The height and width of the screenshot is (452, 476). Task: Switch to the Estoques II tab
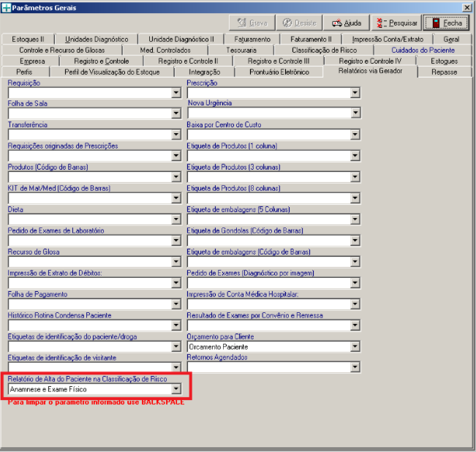(28, 39)
